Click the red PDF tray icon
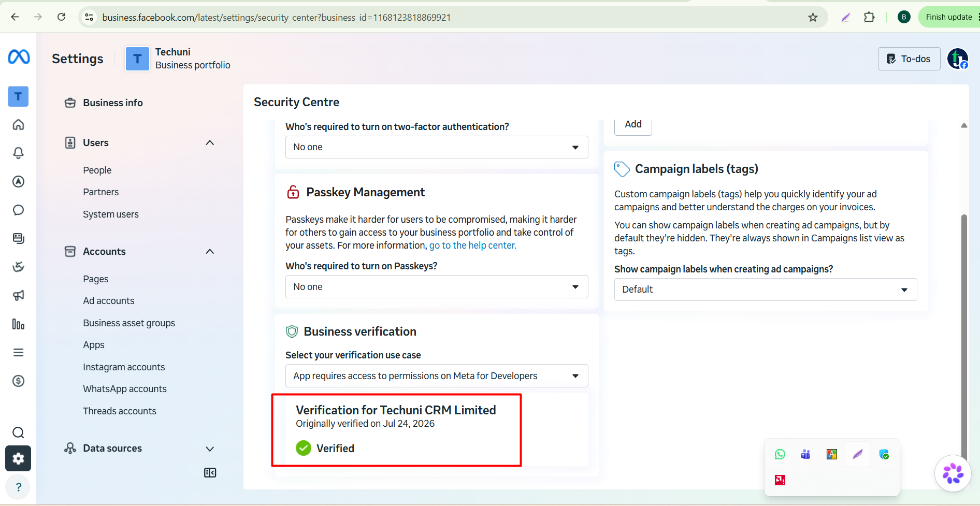The height and width of the screenshot is (506, 980). pos(780,480)
